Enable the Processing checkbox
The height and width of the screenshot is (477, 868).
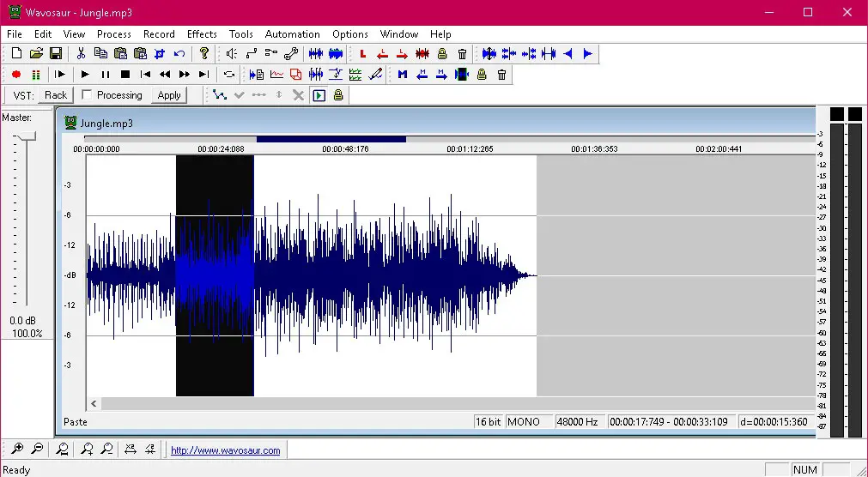(x=87, y=95)
